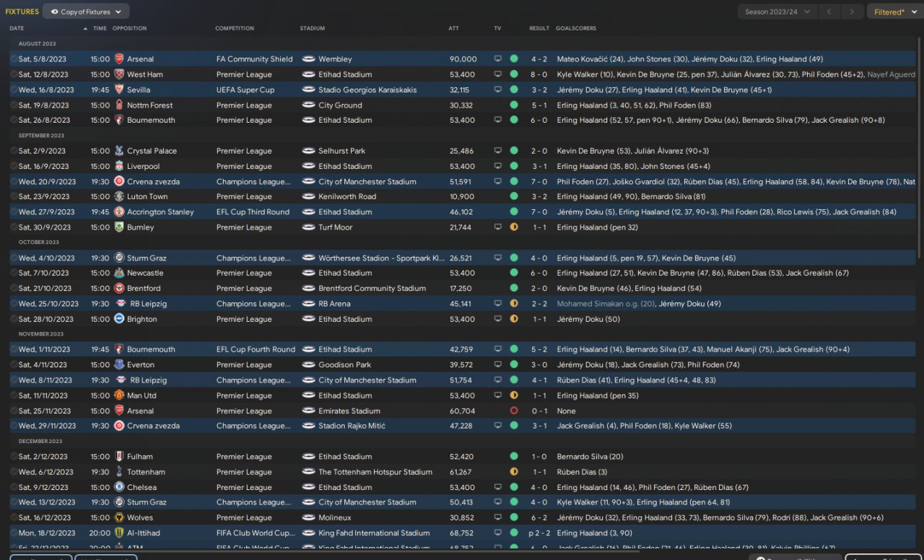Toggle the check mark for Sat, 23/9/2023 fixture
Viewport: 924px width, 560px height.
coord(14,196)
